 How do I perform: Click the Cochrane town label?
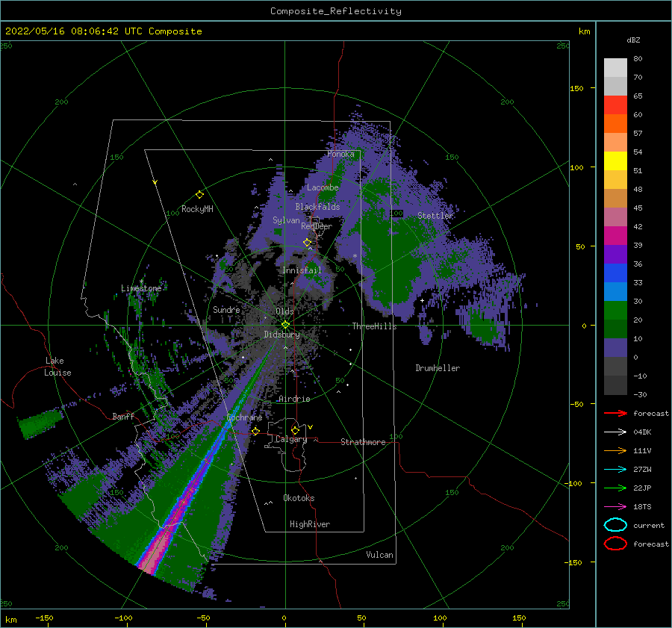[244, 417]
